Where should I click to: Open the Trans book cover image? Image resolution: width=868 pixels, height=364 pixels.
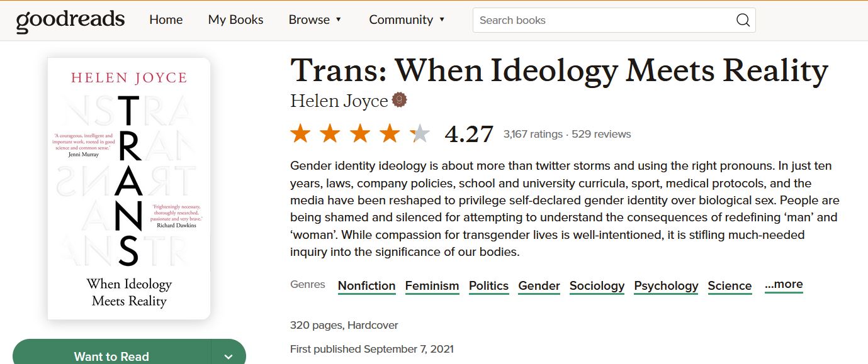pyautogui.click(x=129, y=189)
